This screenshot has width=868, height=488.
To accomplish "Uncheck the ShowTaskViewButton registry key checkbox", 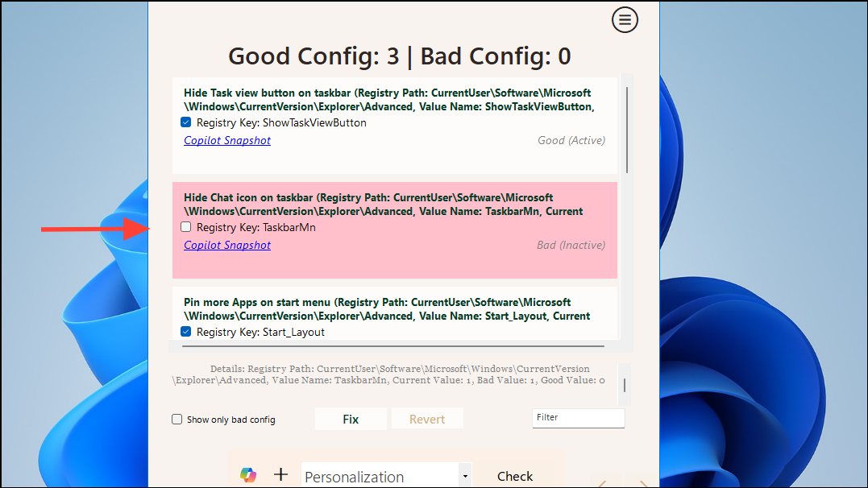I will click(186, 122).
